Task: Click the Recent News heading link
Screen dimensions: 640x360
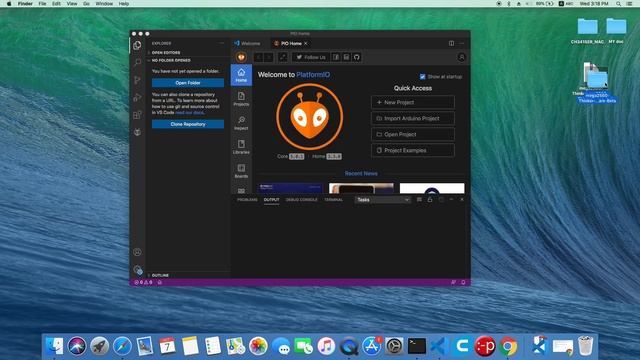Action: click(x=361, y=173)
